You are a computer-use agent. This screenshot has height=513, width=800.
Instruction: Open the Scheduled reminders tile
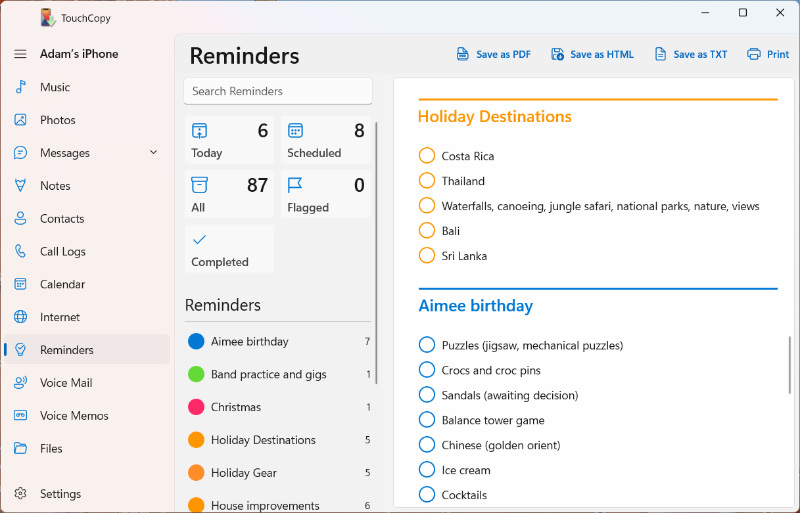325,140
